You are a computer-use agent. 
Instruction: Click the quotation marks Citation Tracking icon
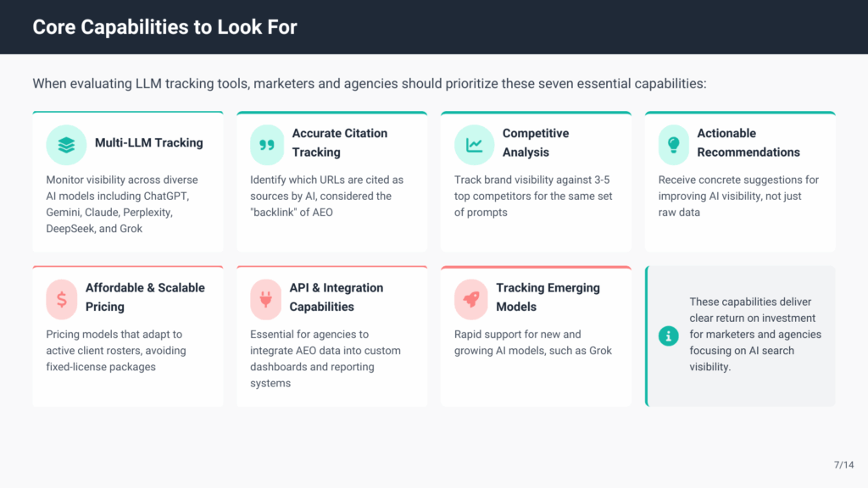coord(267,145)
